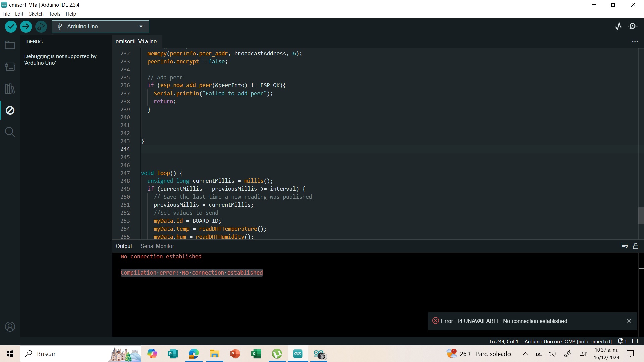Click the Upload arrow button
Viewport: 644px width, 362px height.
[x=26, y=26]
